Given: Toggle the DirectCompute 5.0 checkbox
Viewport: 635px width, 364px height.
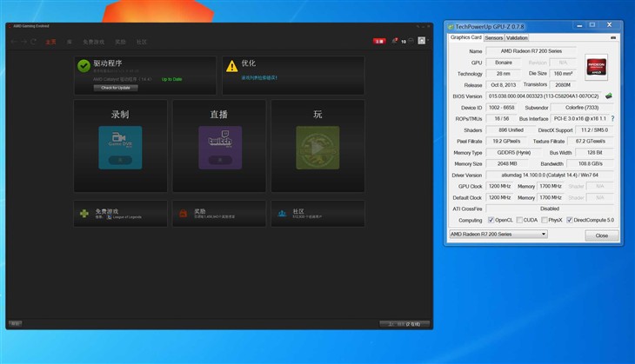Looking at the screenshot, I should (x=570, y=220).
